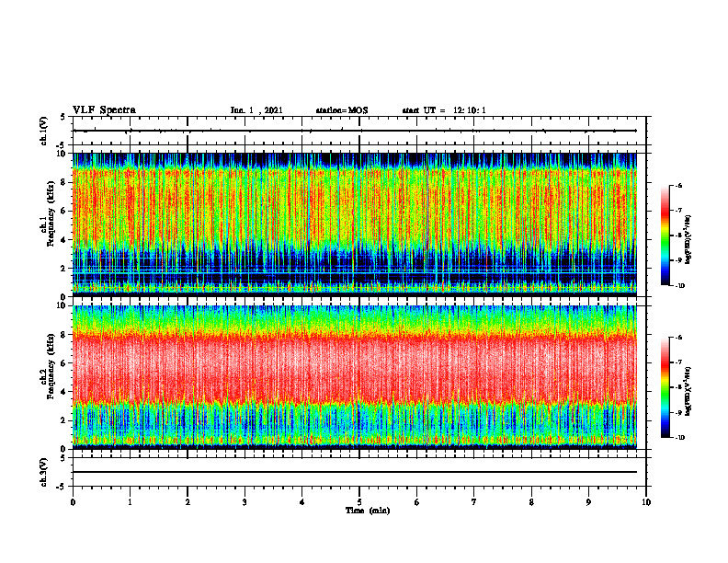Click time axis tick label '3'
The height and width of the screenshot is (563, 728).
tap(245, 502)
